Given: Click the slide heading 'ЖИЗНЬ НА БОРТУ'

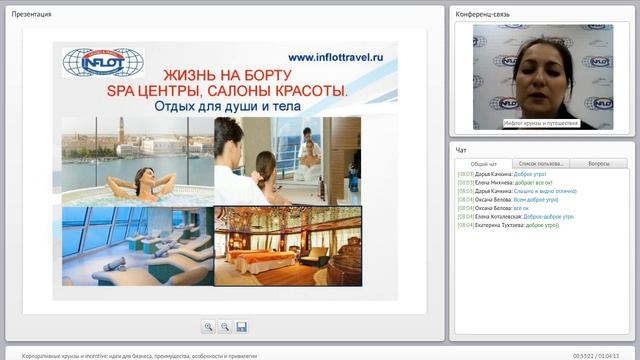Looking at the screenshot, I should tap(227, 76).
